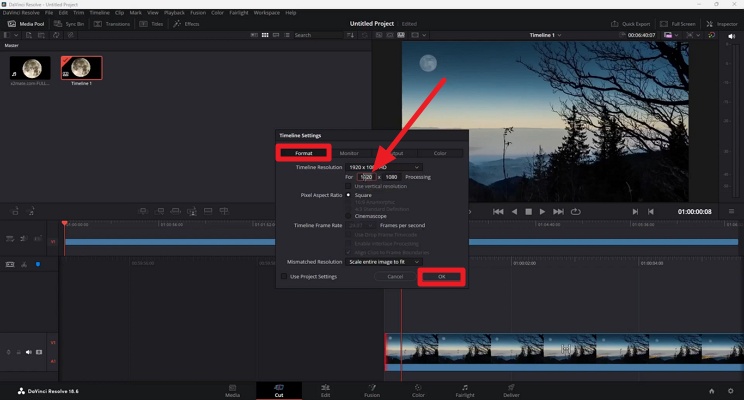Image resolution: width=744 pixels, height=400 pixels.
Task: Switch media pool to filmstrip view
Action: coord(276,35)
